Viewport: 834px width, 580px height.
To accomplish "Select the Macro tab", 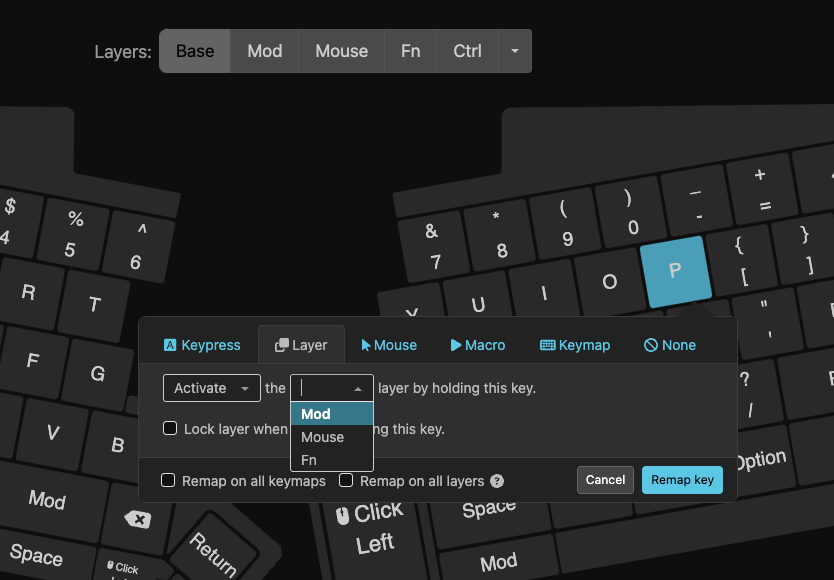I will [x=477, y=345].
